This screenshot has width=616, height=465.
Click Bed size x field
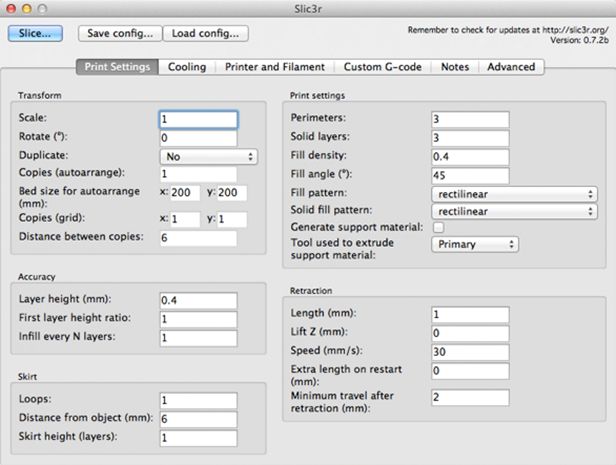point(185,193)
